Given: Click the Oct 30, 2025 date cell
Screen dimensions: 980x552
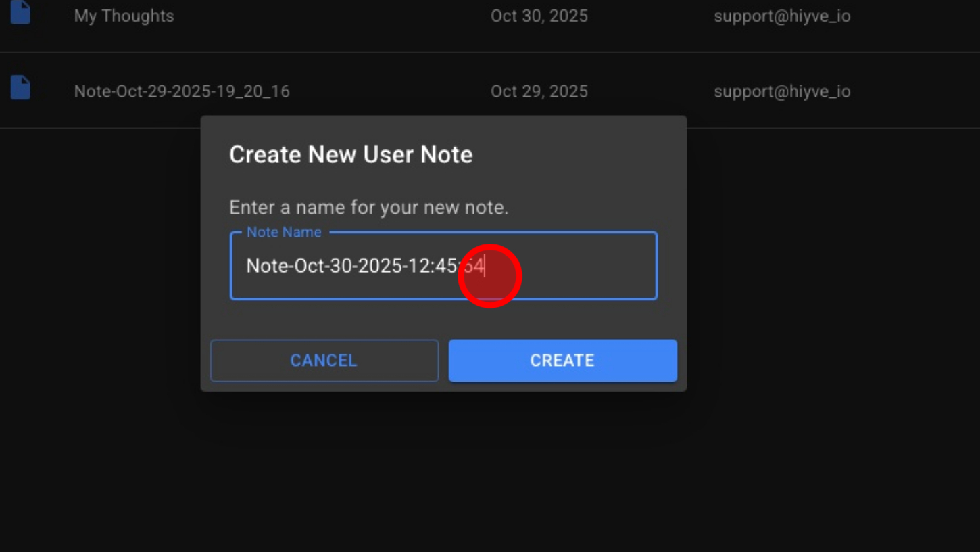Looking at the screenshot, I should 539,16.
